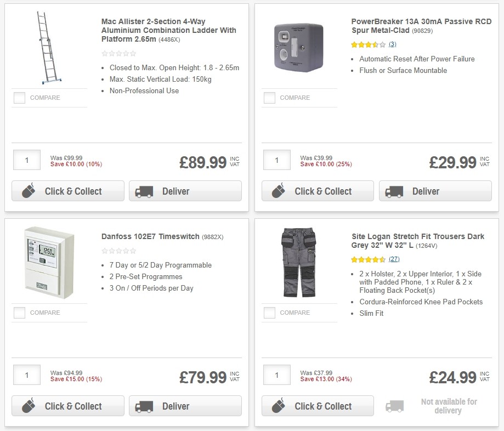Screen dimensions: 504x431
Task: Click the empty star rating under Mac Allister ladder
Action: coord(118,54)
